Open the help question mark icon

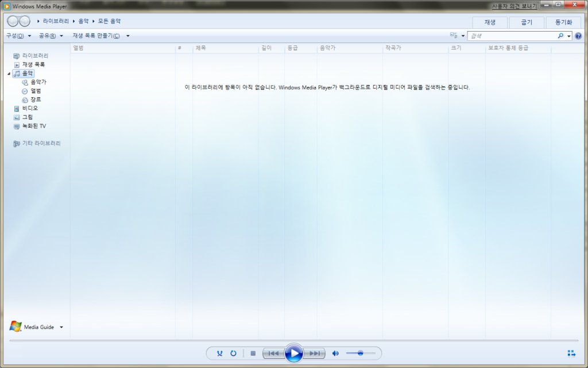tap(578, 36)
